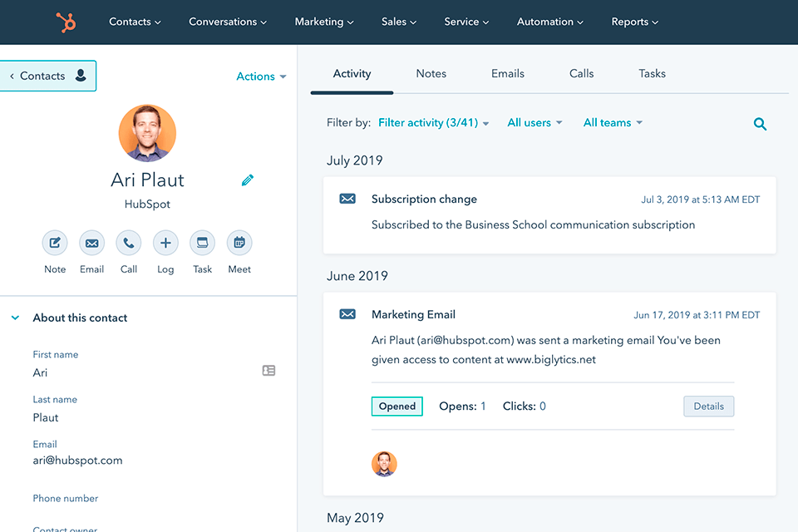Open the All users filter dropdown
Viewport: 798px width, 532px height.
coord(534,123)
